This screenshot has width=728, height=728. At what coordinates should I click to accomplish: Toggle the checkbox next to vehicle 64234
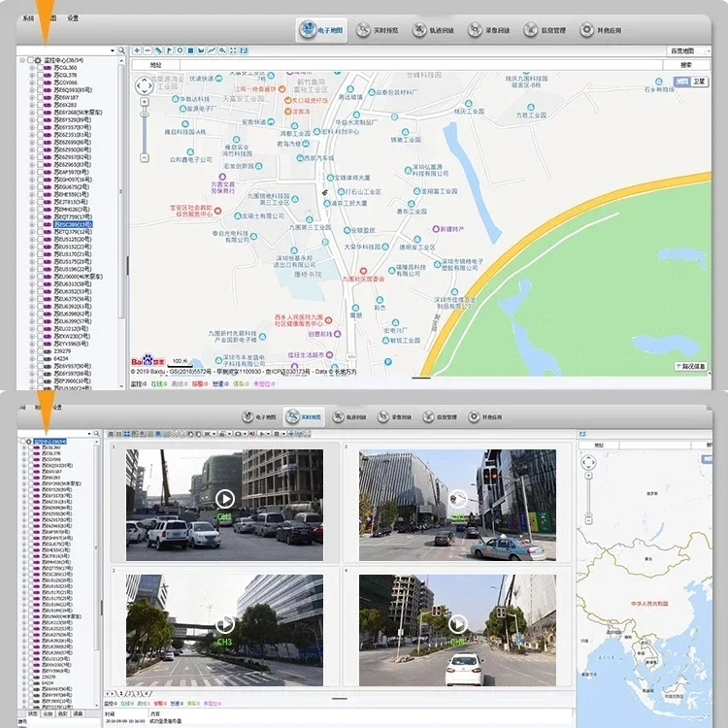click(39, 358)
